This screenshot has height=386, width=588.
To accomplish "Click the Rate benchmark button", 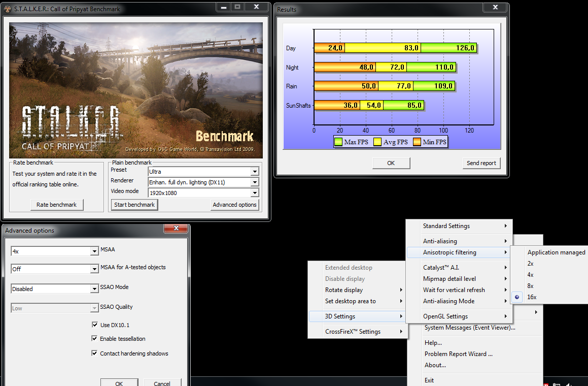I will (57, 205).
